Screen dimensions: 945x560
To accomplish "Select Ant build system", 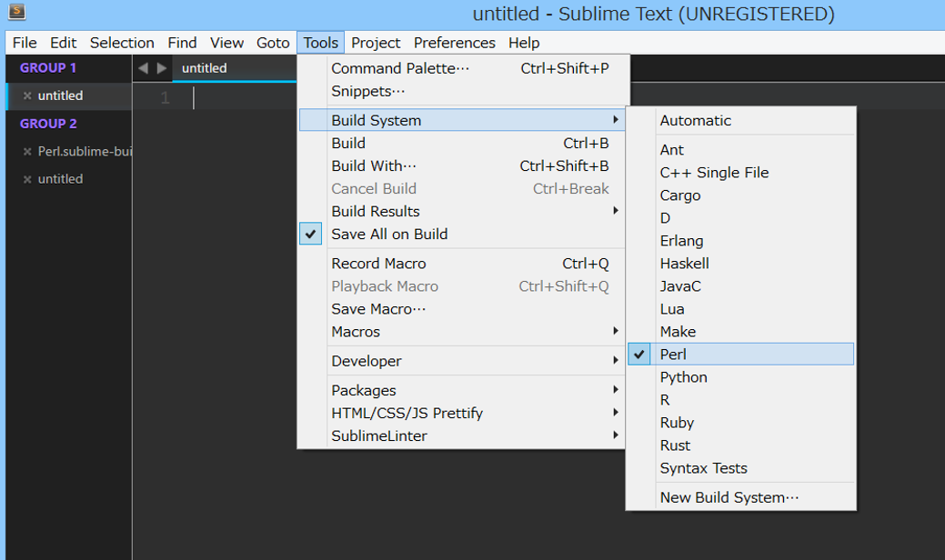I will coord(740,150).
